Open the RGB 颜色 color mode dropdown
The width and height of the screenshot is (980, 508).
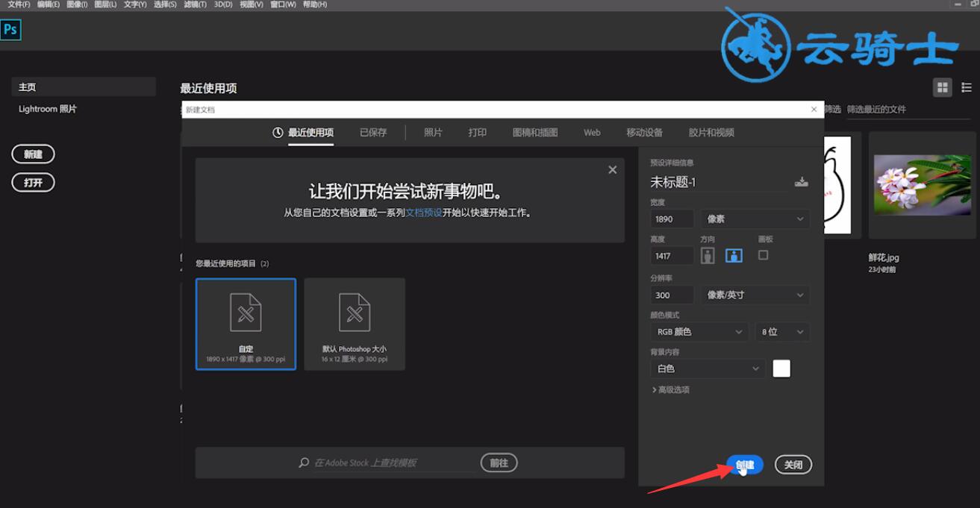pyautogui.click(x=699, y=332)
